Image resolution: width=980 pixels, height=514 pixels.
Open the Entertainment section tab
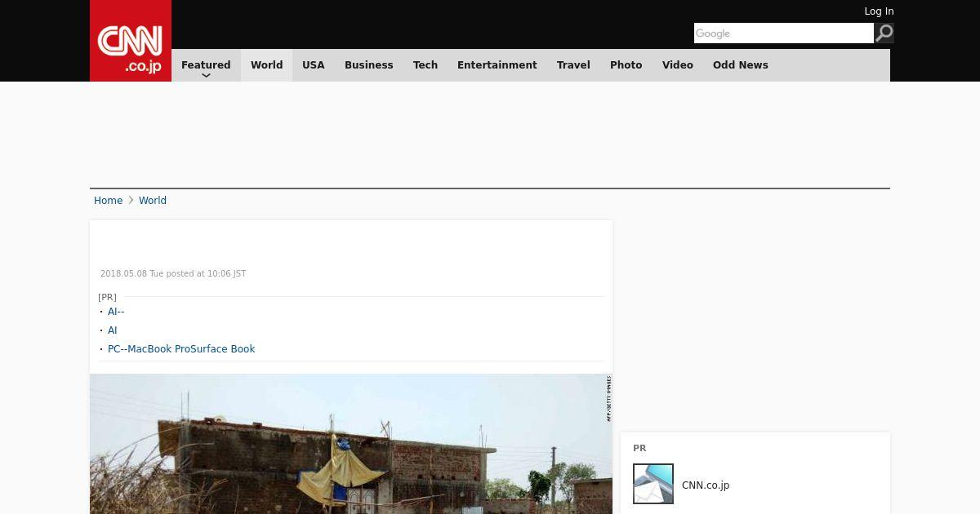click(497, 65)
